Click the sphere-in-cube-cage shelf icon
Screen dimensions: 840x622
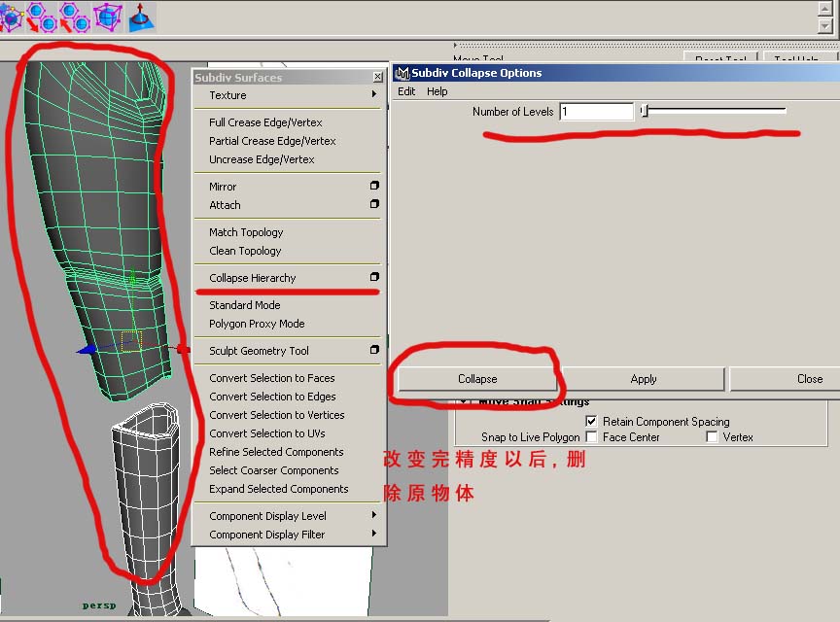(106, 16)
